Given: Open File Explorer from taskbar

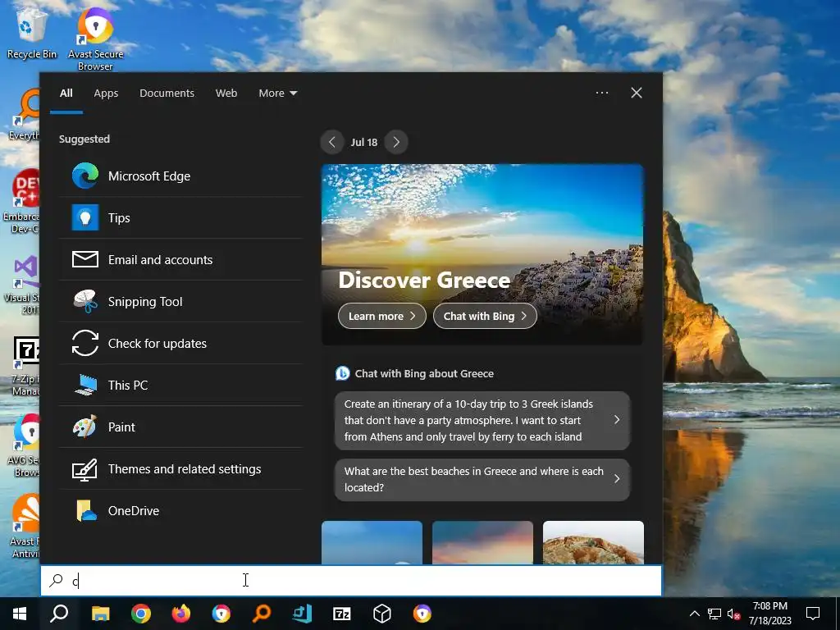Looking at the screenshot, I should pyautogui.click(x=100, y=614).
